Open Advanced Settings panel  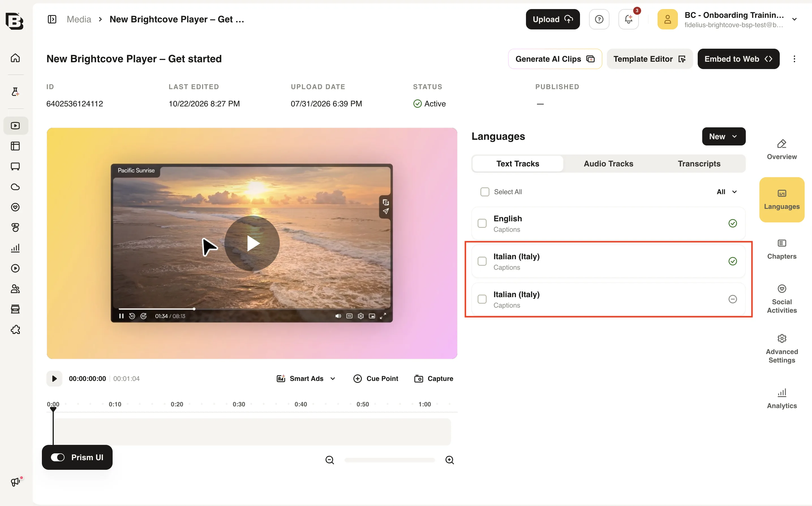tap(781, 349)
